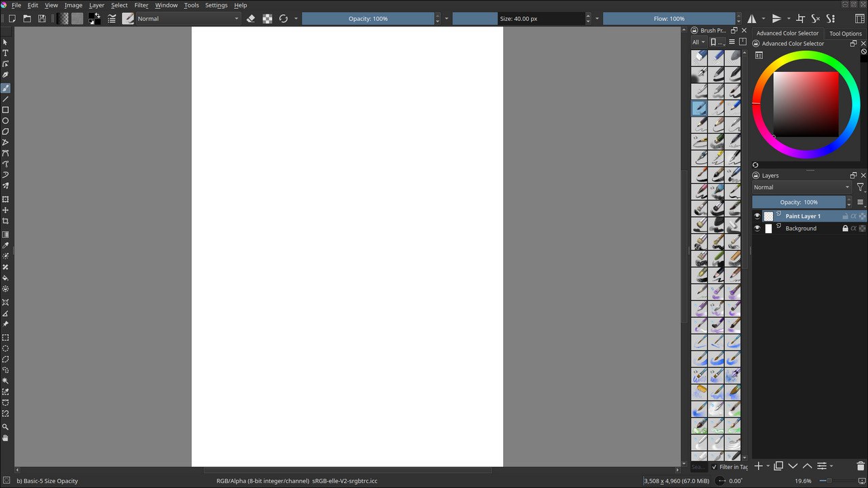Reload the original brush preset
This screenshot has width=868, height=488.
283,19
